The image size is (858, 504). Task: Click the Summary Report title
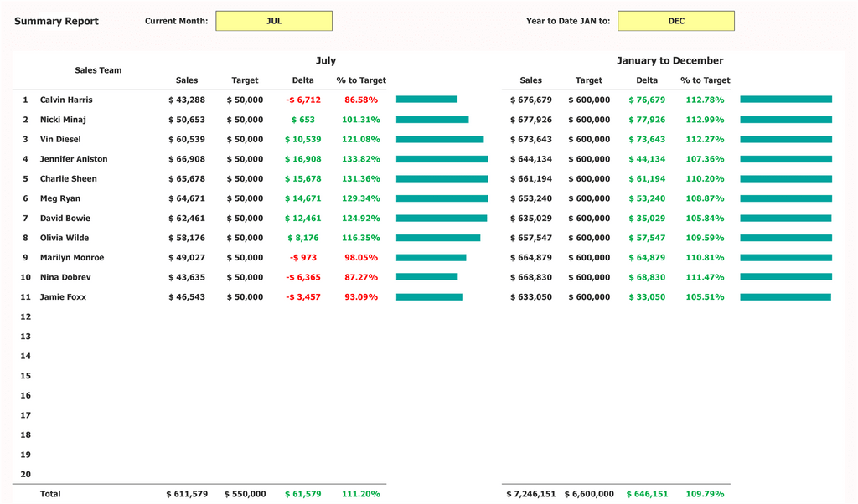click(56, 22)
